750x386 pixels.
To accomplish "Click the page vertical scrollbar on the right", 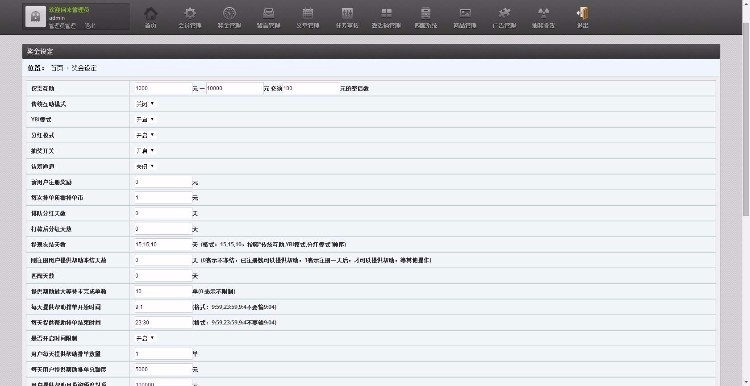I will pyautogui.click(x=746, y=193).
